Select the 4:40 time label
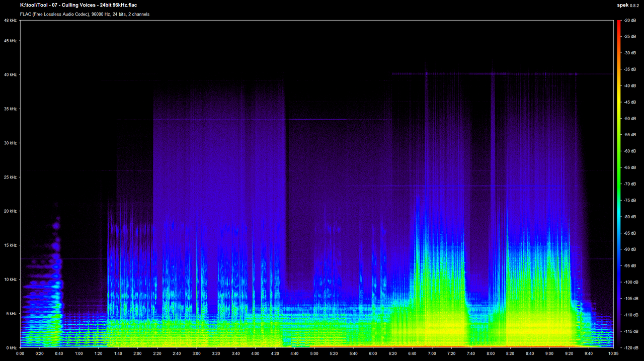This screenshot has width=644, height=361. [x=295, y=354]
